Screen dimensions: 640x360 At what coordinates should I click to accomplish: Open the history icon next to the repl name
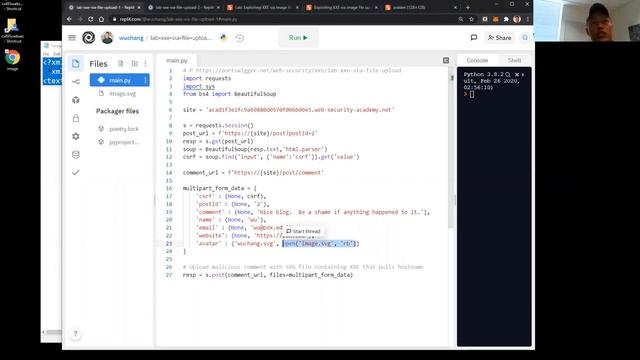(x=240, y=38)
